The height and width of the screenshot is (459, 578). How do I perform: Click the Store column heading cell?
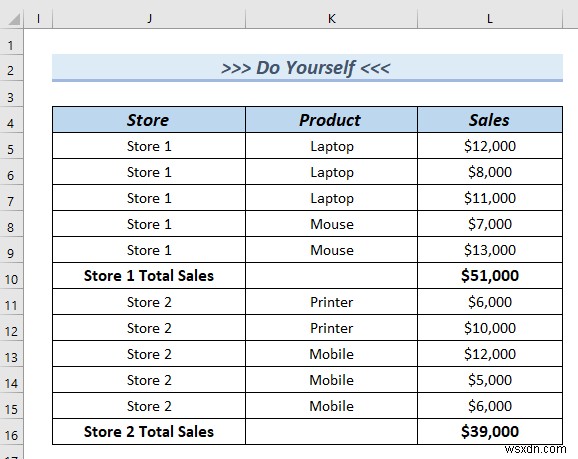tap(149, 120)
